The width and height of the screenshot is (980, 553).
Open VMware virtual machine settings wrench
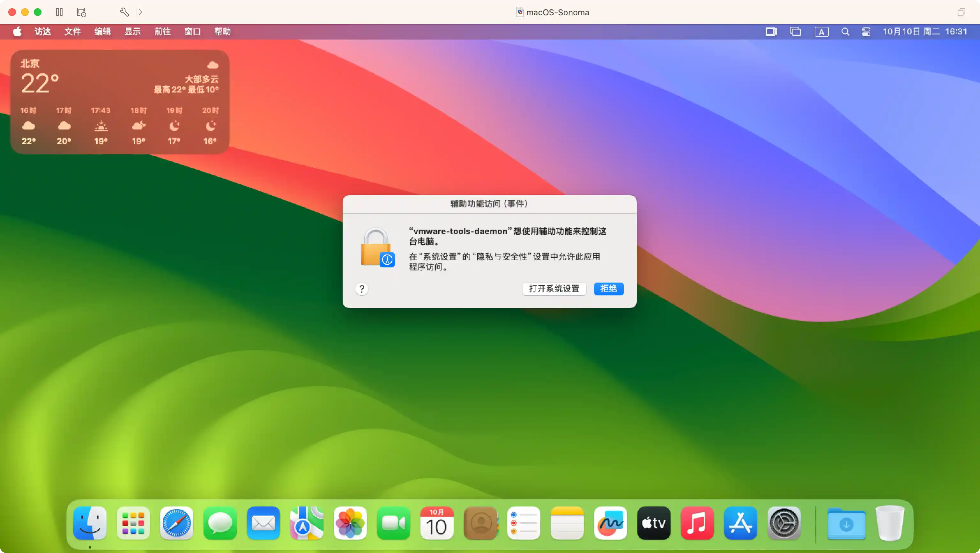[124, 12]
